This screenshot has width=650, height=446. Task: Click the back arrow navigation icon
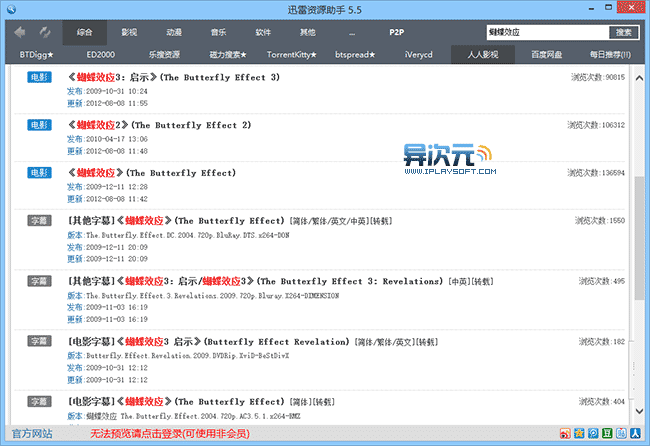click(x=19, y=32)
